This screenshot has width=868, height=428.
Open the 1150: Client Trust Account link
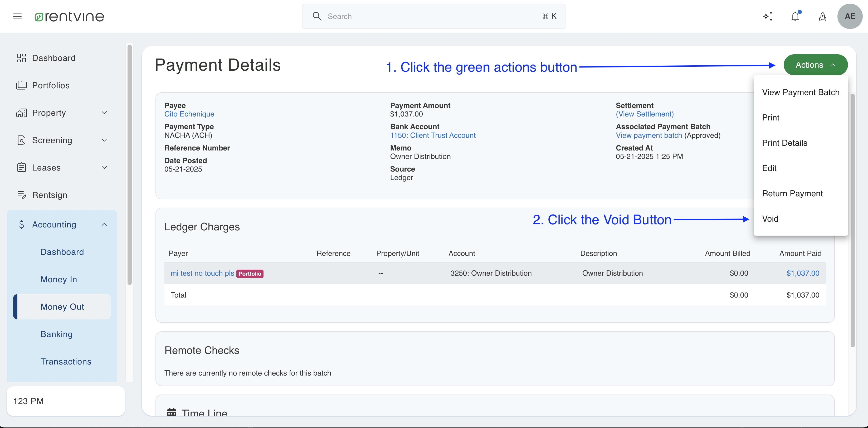[x=433, y=135]
